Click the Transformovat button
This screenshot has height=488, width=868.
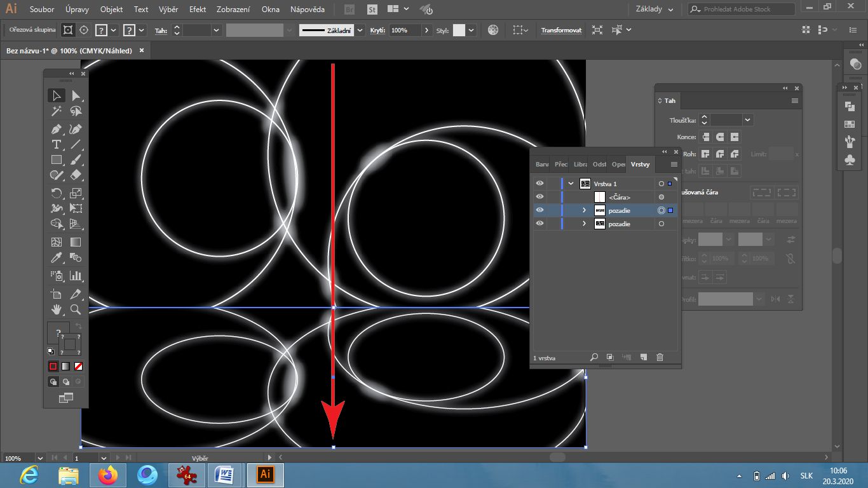(x=561, y=30)
